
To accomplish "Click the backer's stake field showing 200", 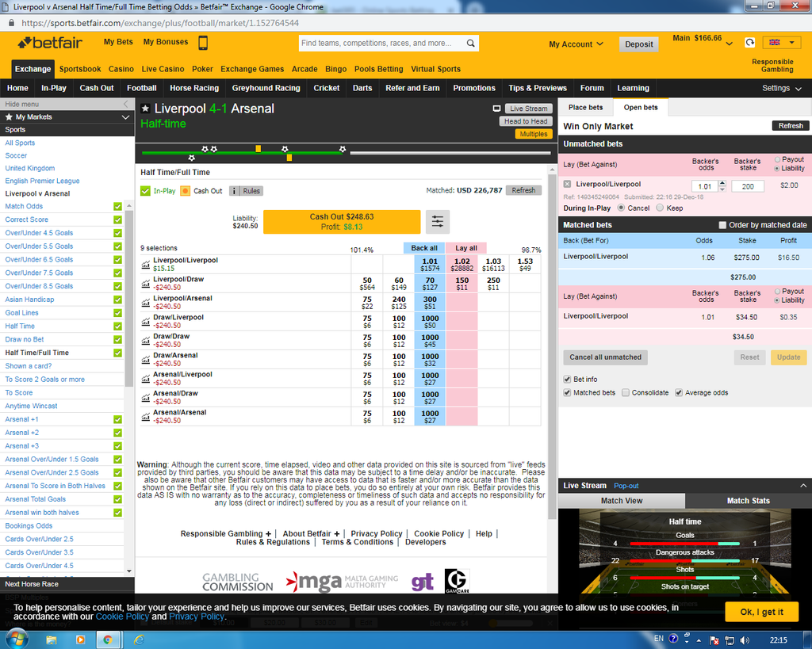I will coord(748,186).
